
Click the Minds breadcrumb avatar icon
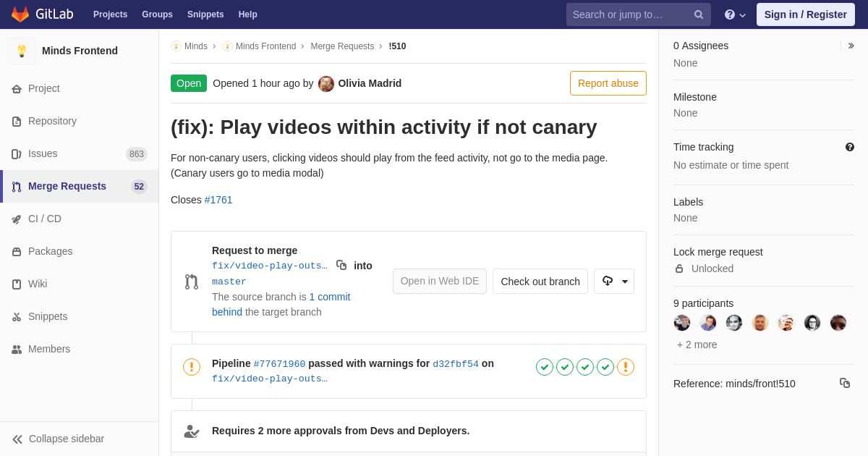click(x=176, y=46)
